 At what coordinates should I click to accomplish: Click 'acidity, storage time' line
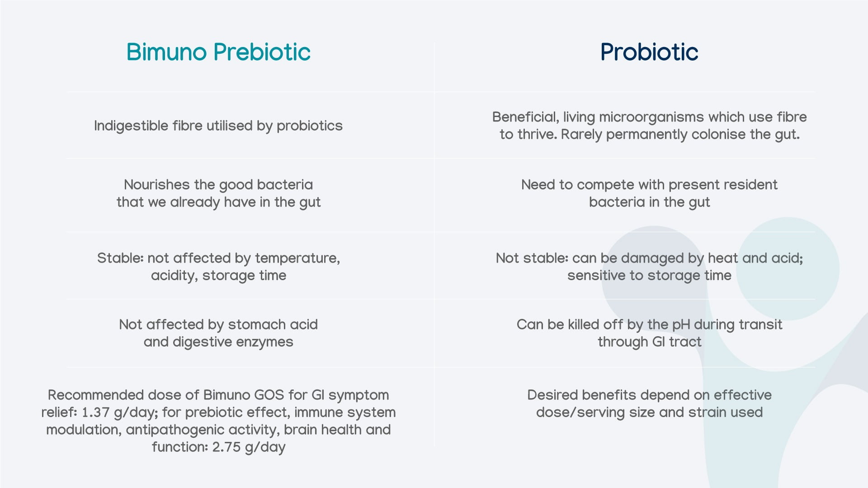pyautogui.click(x=218, y=275)
